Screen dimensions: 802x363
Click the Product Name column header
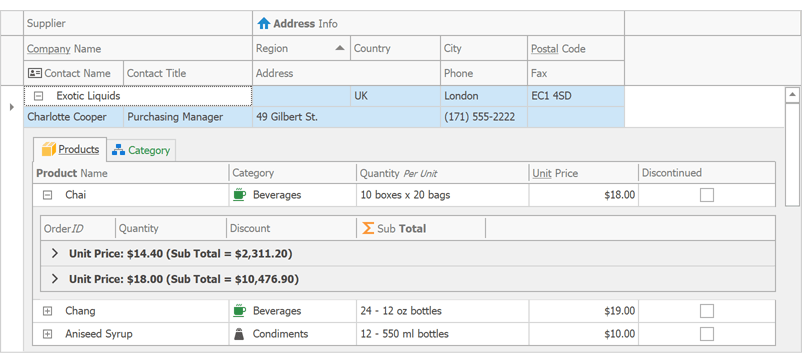(x=131, y=173)
